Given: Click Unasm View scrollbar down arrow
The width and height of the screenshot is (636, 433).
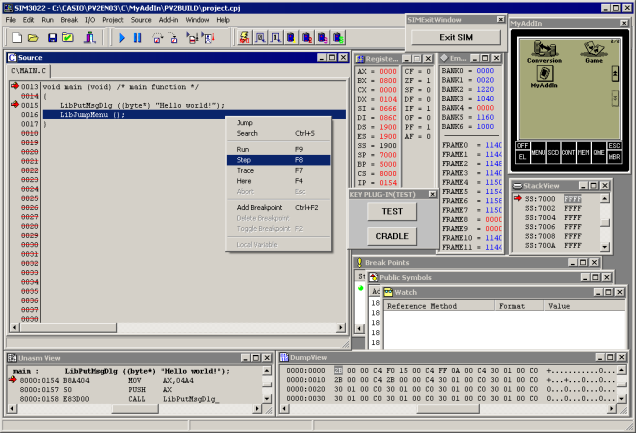Looking at the screenshot, I should click(x=267, y=399).
